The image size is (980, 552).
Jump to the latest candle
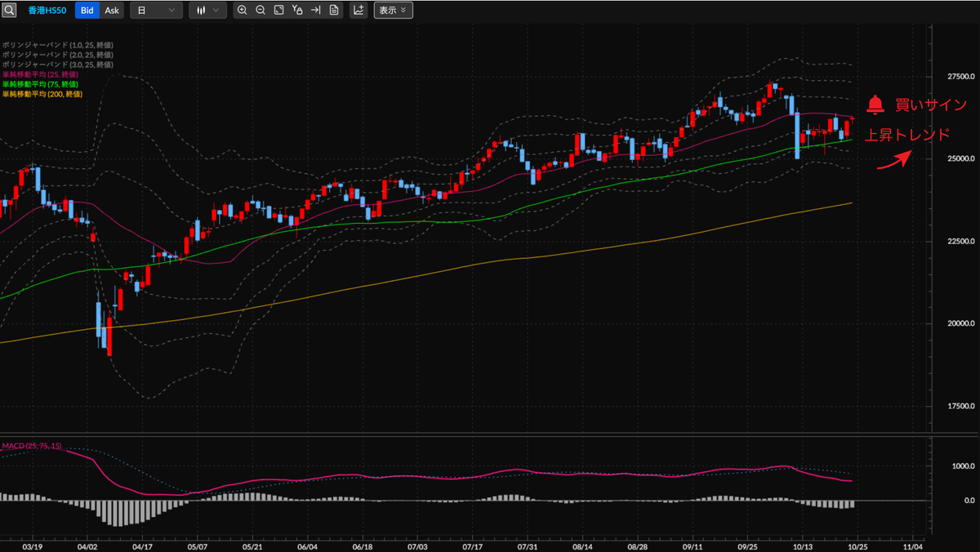pos(315,11)
